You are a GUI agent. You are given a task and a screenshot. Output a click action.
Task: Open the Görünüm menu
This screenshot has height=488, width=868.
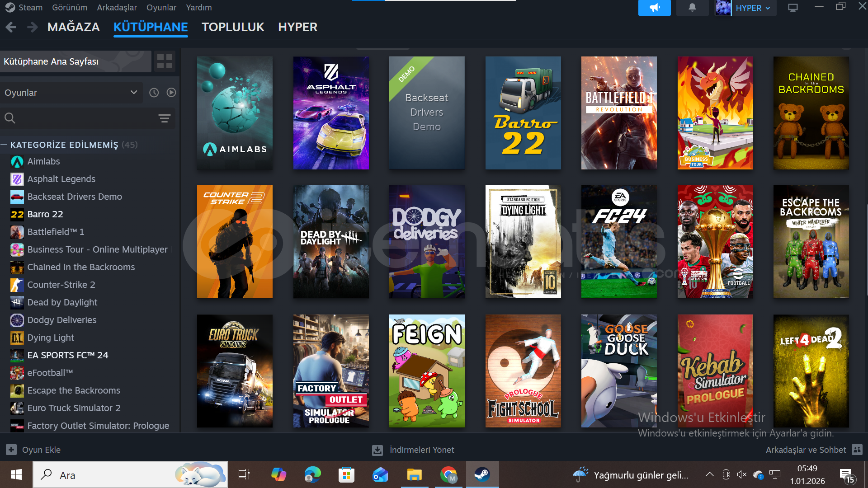coord(69,8)
